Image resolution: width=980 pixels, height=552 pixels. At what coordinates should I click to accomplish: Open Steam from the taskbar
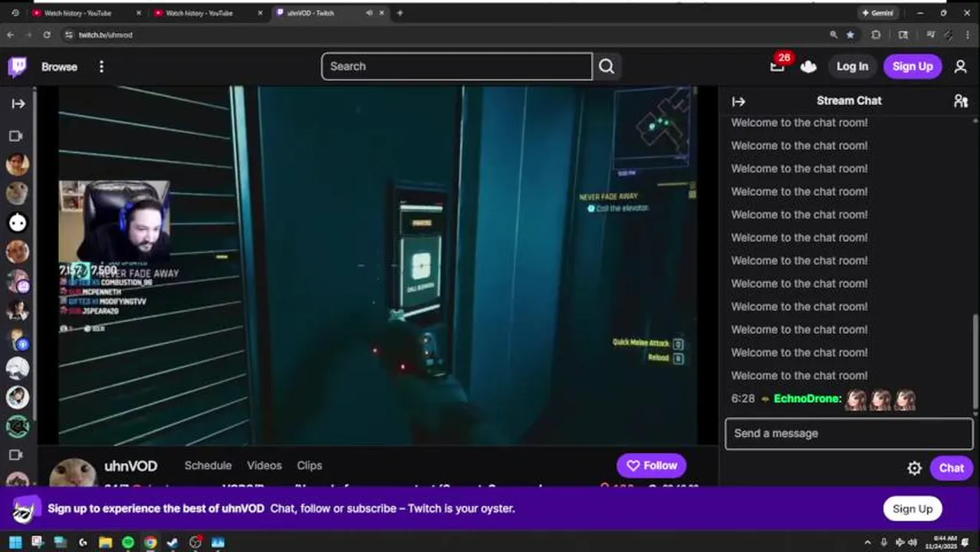(173, 542)
